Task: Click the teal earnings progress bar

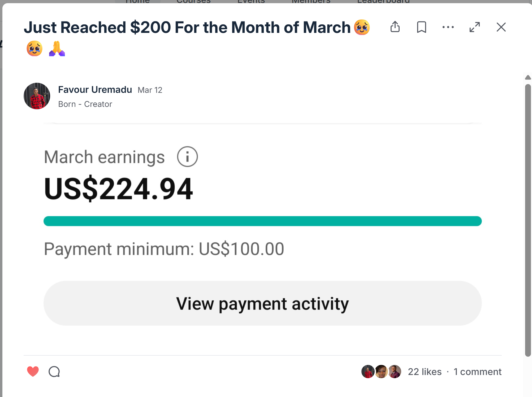Action: tap(262, 221)
